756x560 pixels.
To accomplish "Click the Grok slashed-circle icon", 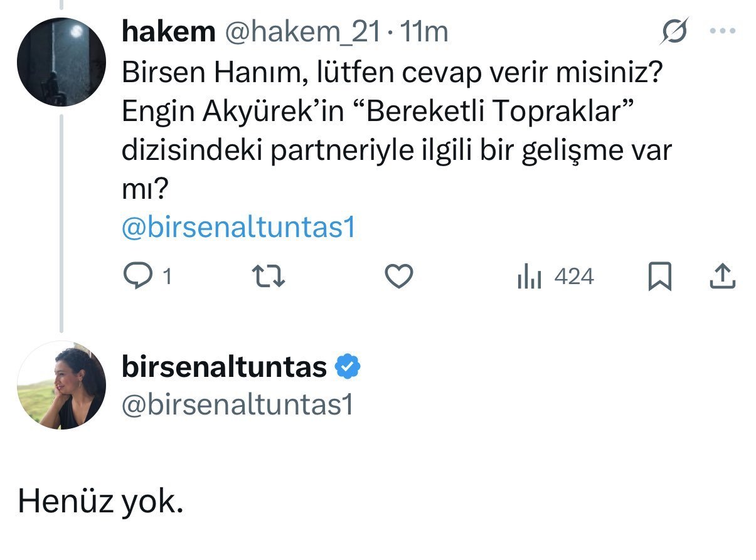I will pos(676,32).
